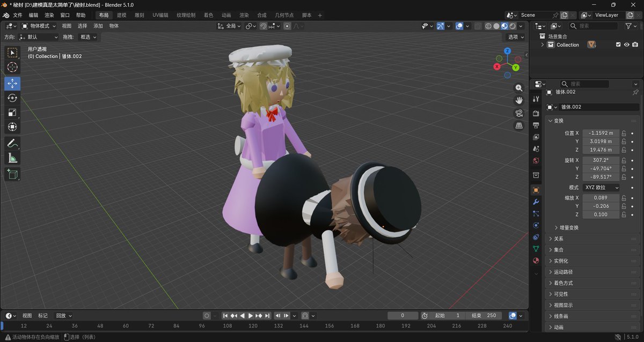
Task: Click the viewport zoom magnifier icon
Action: pyautogui.click(x=519, y=88)
